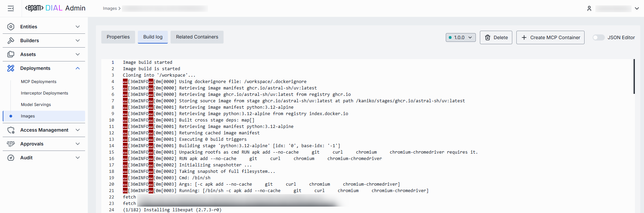Click the Assets stacked files icon
The image size is (644, 213).
click(x=11, y=54)
